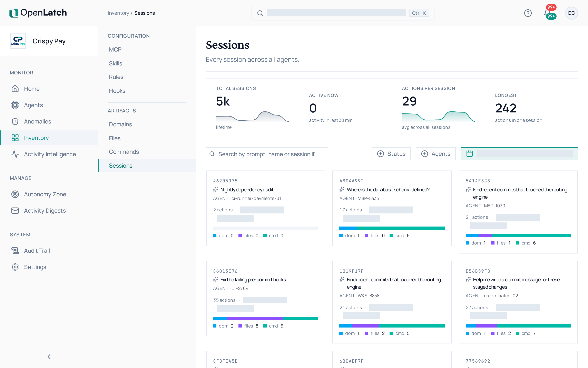588x368 pixels.
Task: Click action breakdown bar on session E56B59F8
Action: point(518,326)
